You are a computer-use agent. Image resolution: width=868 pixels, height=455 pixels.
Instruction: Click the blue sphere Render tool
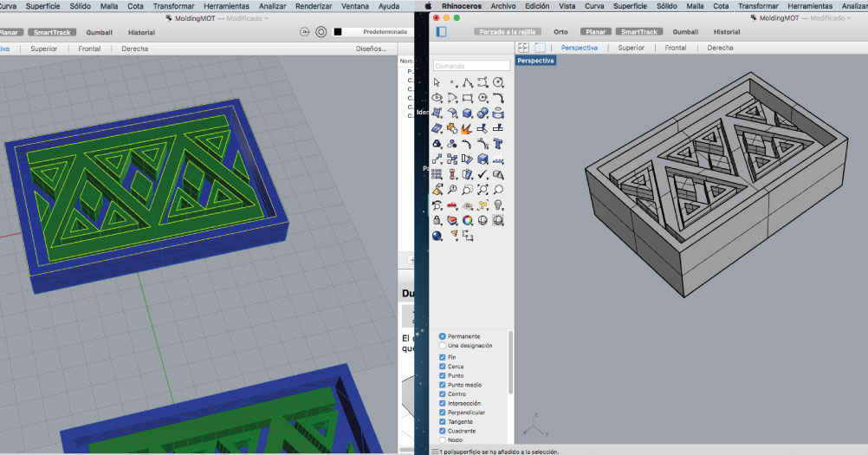437,236
